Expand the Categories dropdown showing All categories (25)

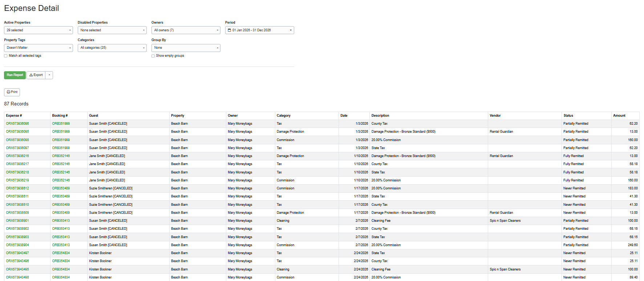pyautogui.click(x=112, y=48)
